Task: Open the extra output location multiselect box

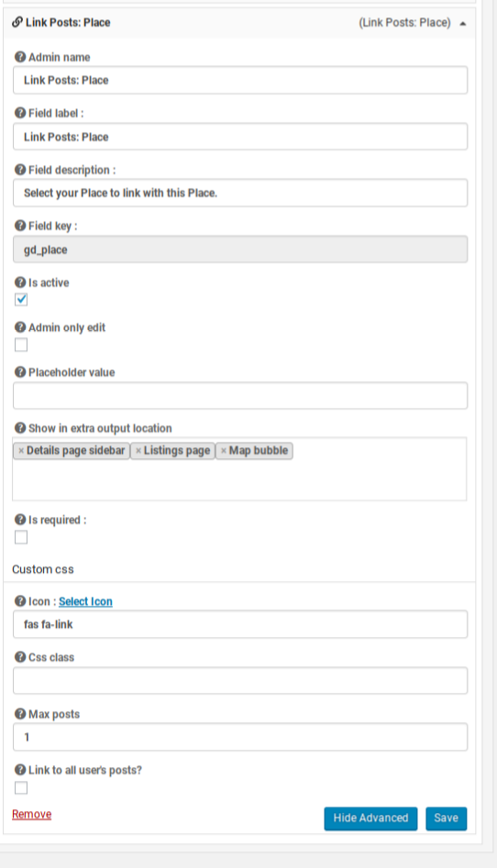Action: tap(239, 469)
